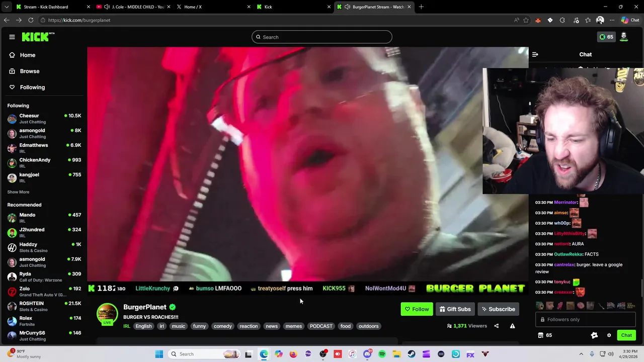
Task: Open Edmatthews channel in Following list
Action: pos(44,148)
